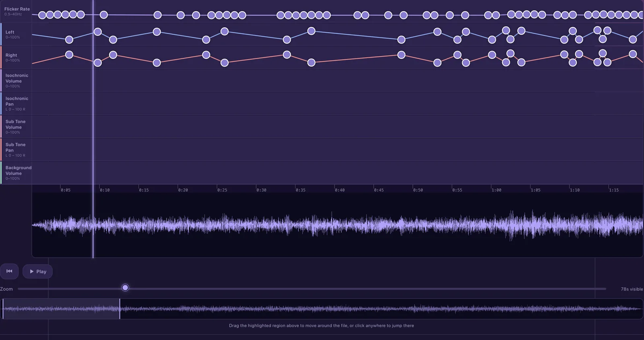Click the 0:10 mark on the time ruler

105,190
